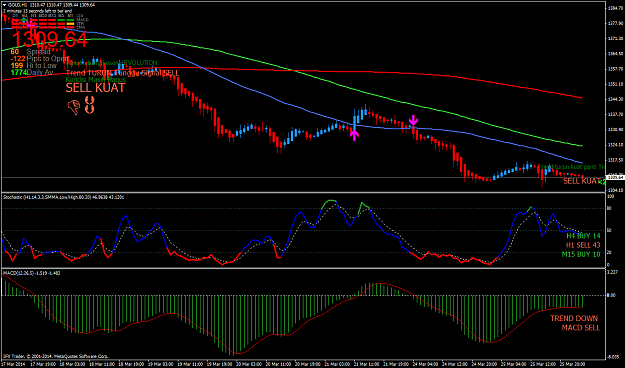
Task: Click the large red 1309.64 price display
Action: click(x=49, y=39)
